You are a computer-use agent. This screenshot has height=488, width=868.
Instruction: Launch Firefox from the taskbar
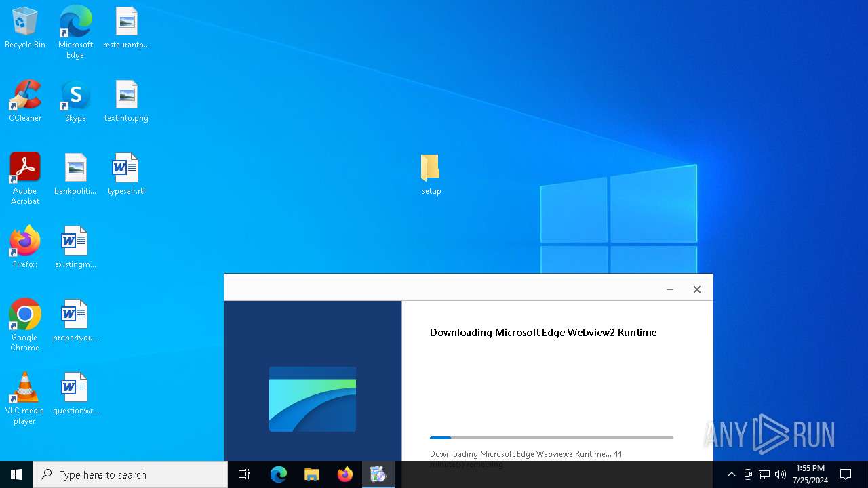click(x=344, y=474)
